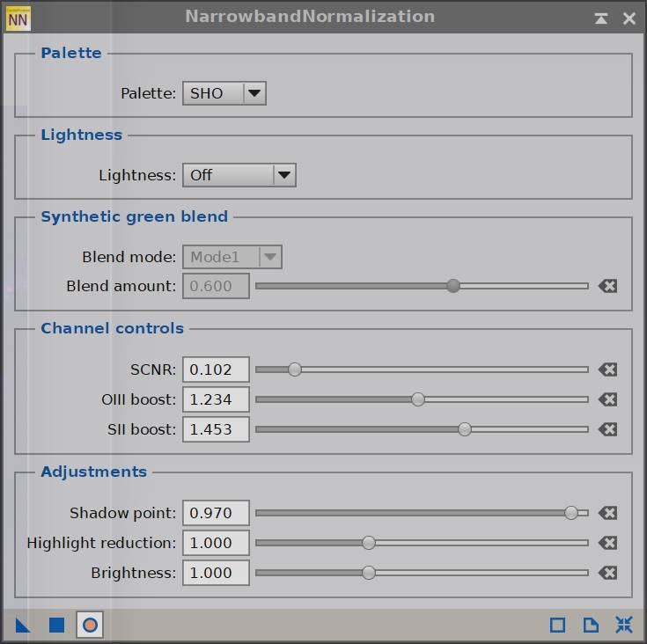Viewport: 647px width, 644px height.
Task: Reset the Brightness value
Action: [x=607, y=573]
